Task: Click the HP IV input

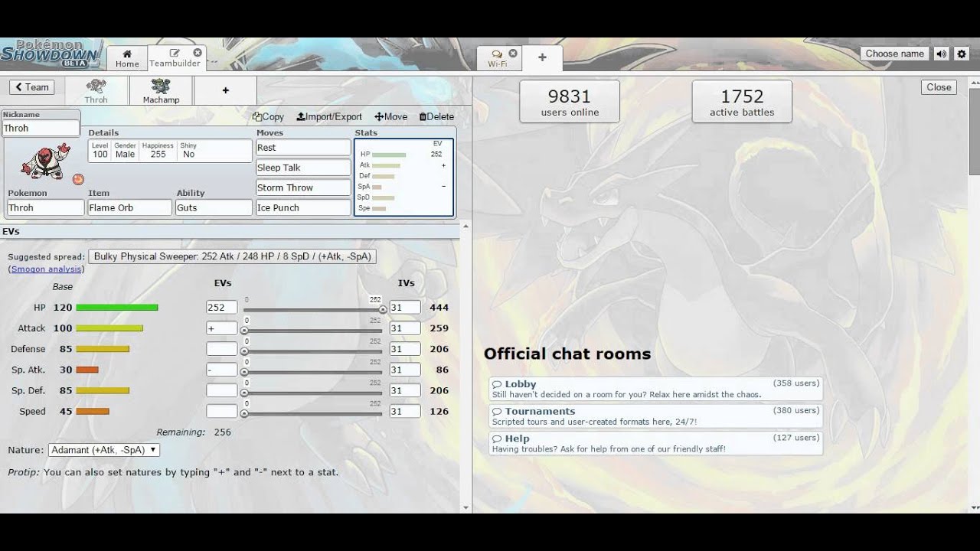Action: click(x=405, y=307)
